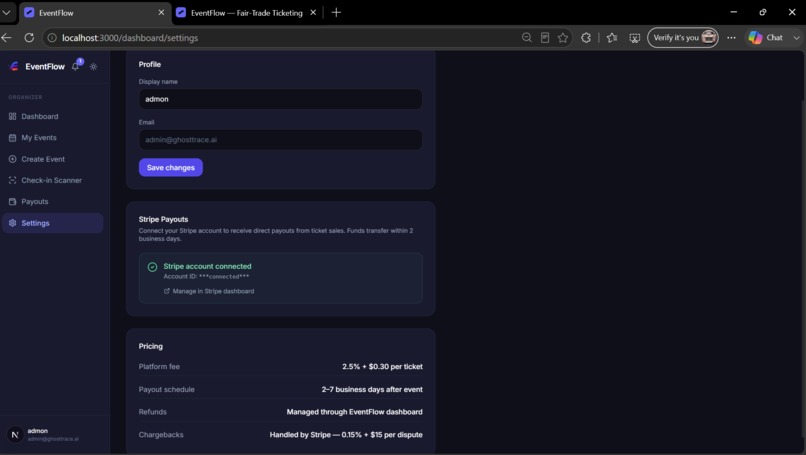Open the Check-in Scanner page
Screen dimensions: 806x455
coord(52,180)
